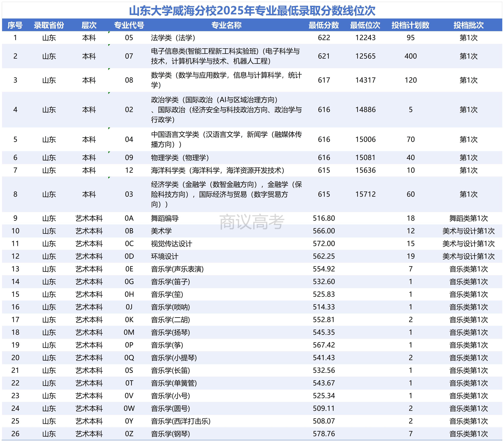504x442 pixels.
Task: Click the rank value 15636
Action: pyautogui.click(x=365, y=170)
